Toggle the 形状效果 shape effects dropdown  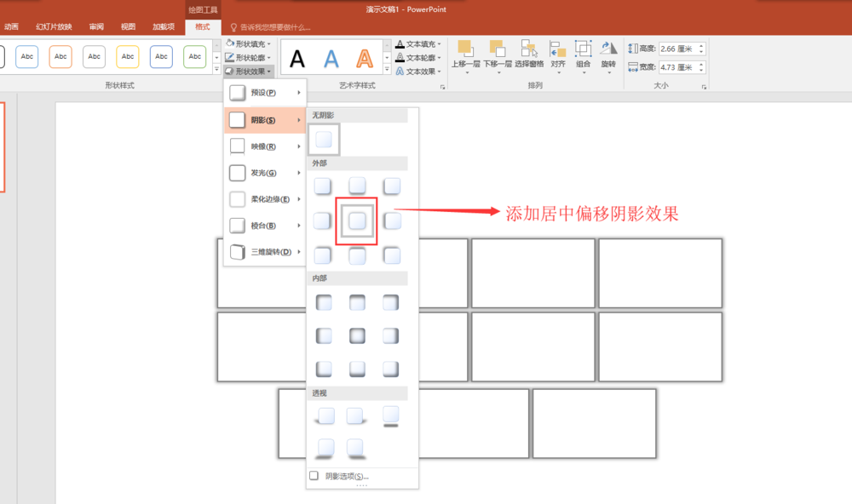point(248,72)
